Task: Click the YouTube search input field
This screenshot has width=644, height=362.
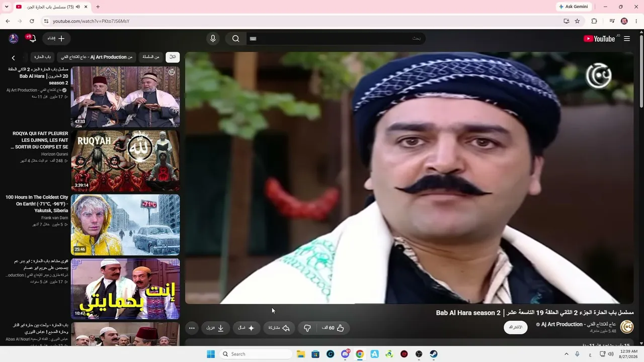Action: pyautogui.click(x=336, y=39)
